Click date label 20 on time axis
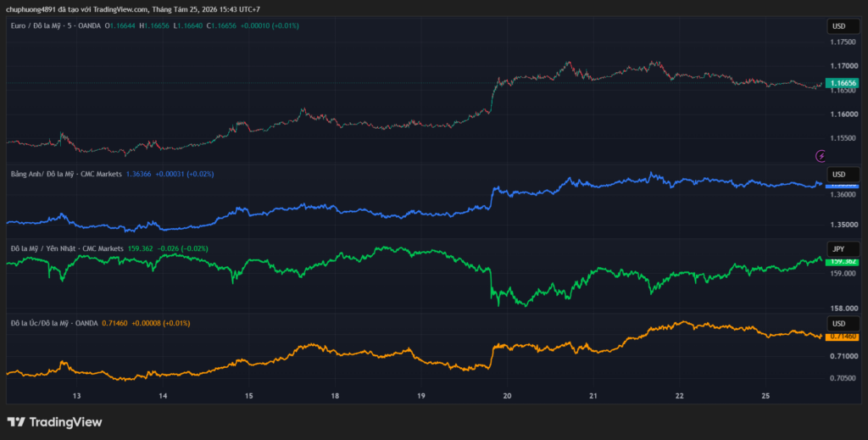Screen dimensions: 868x440 (507, 396)
